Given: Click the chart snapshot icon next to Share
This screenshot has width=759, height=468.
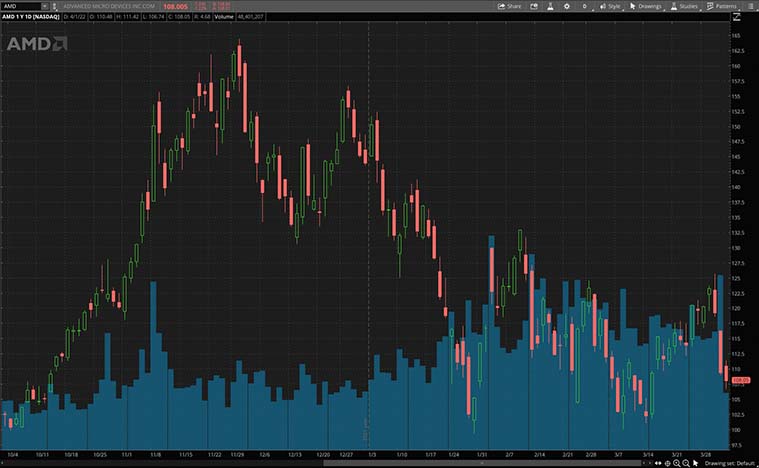Looking at the screenshot, I should tap(534, 6).
